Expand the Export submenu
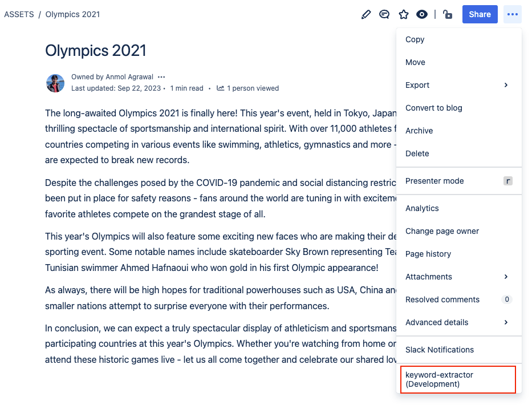Screen dimensions: 532x413 click(x=417, y=85)
